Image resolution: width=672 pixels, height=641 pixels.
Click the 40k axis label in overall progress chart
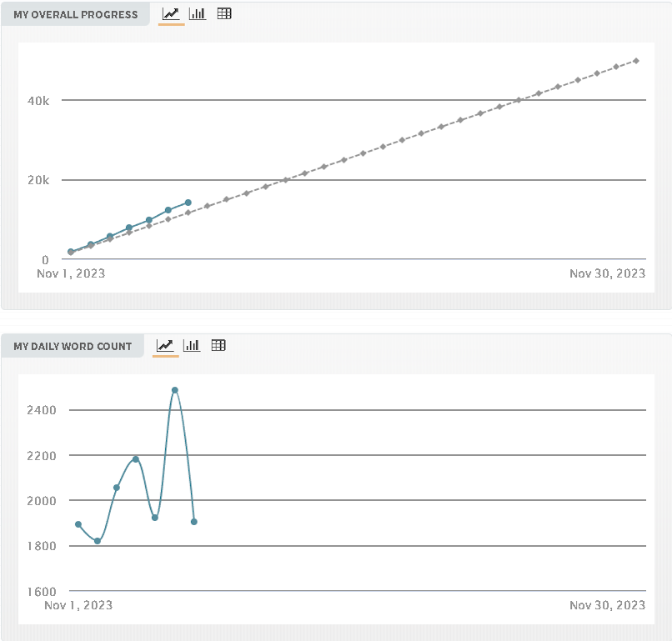(x=39, y=101)
